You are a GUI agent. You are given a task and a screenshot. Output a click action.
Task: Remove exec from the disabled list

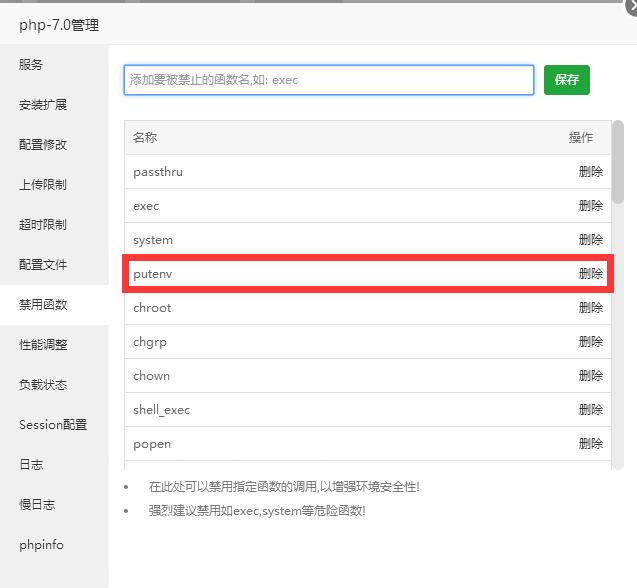pyautogui.click(x=590, y=206)
